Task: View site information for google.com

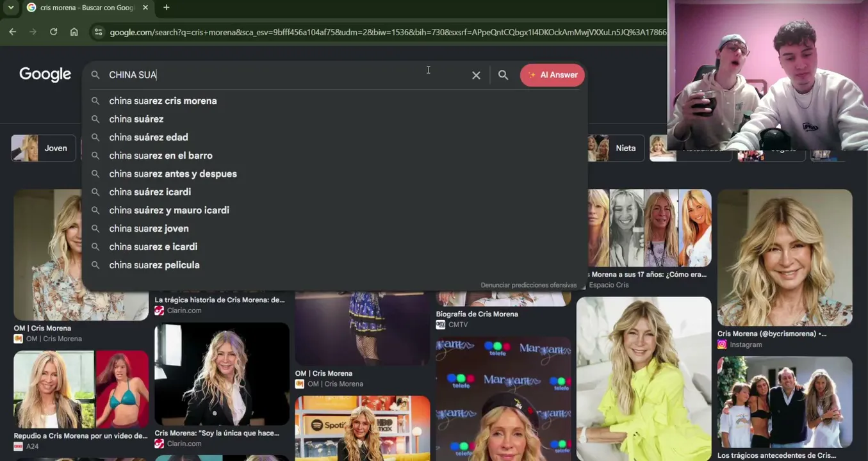Action: (x=98, y=32)
